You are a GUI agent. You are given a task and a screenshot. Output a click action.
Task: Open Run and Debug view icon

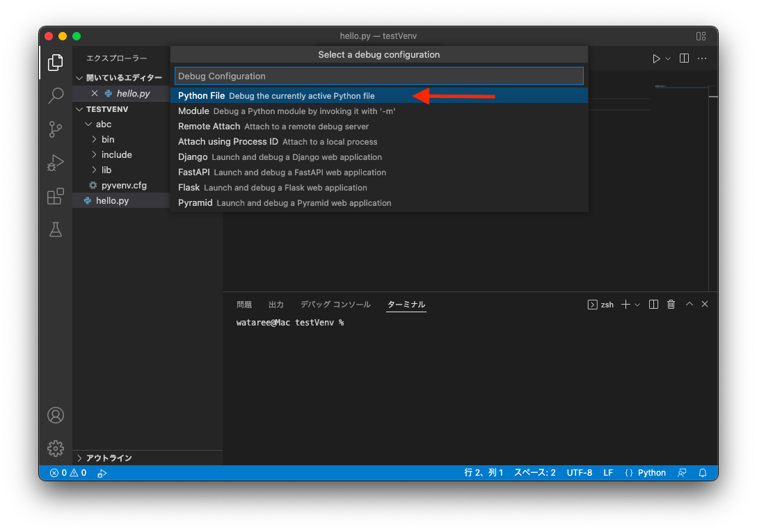click(x=56, y=163)
